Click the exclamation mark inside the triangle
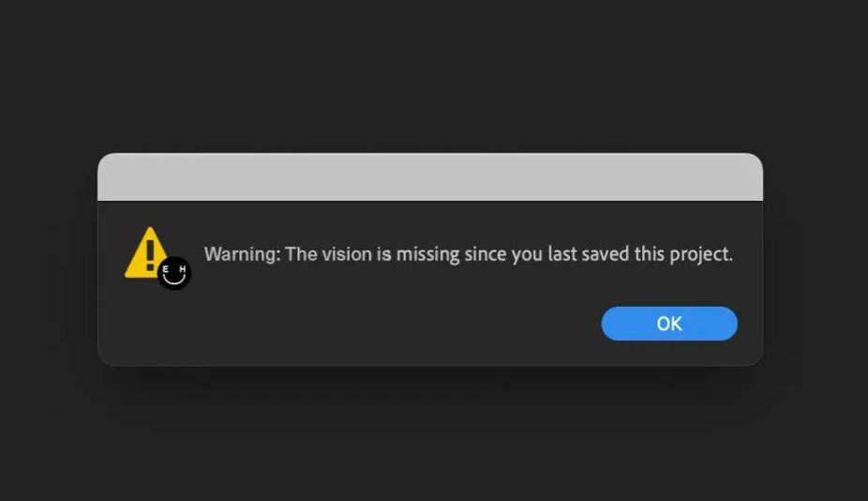Screen dimensions: 868x501 [x=146, y=250]
